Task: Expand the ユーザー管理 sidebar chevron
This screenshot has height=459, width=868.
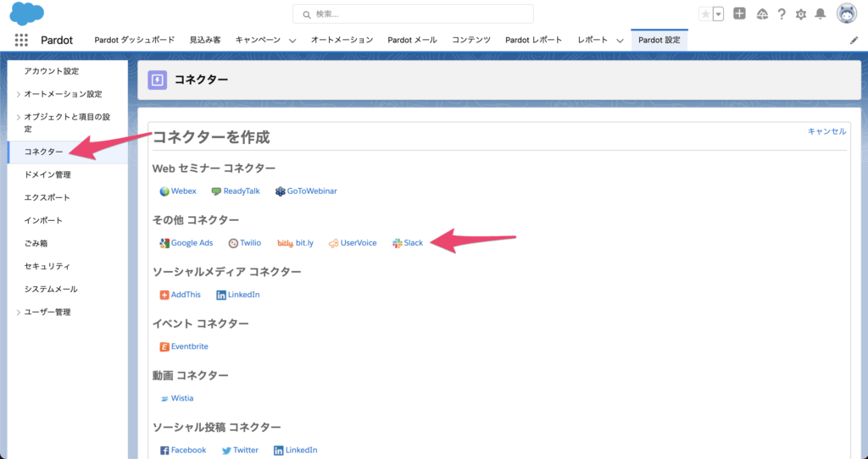Action: click(19, 312)
